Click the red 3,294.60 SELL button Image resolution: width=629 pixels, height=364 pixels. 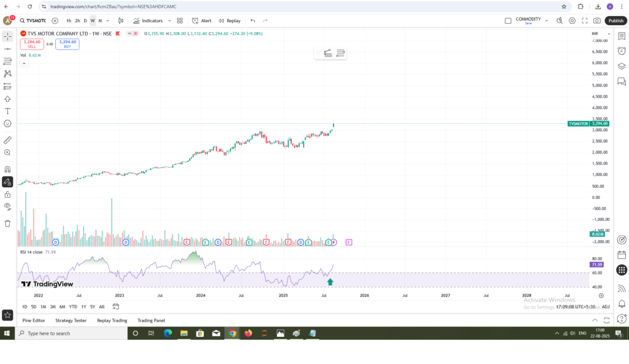32,44
